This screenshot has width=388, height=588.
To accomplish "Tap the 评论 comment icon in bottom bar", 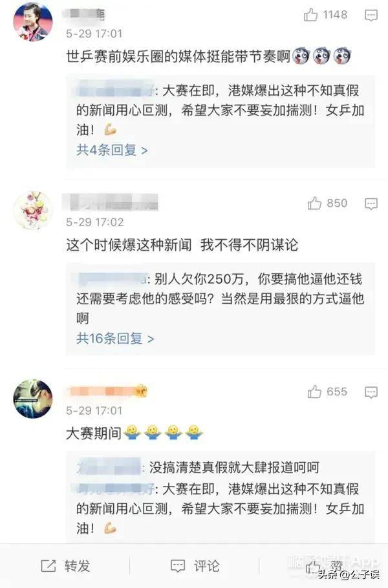I will tap(177, 566).
